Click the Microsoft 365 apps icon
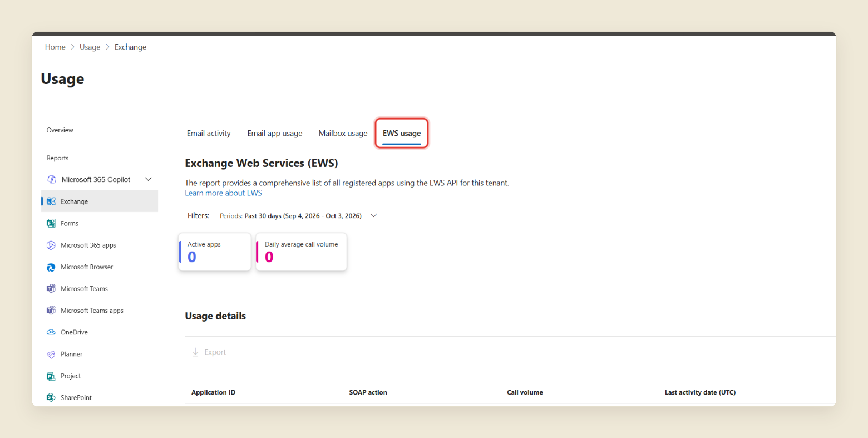Viewport: 868px width, 438px height. 51,245
